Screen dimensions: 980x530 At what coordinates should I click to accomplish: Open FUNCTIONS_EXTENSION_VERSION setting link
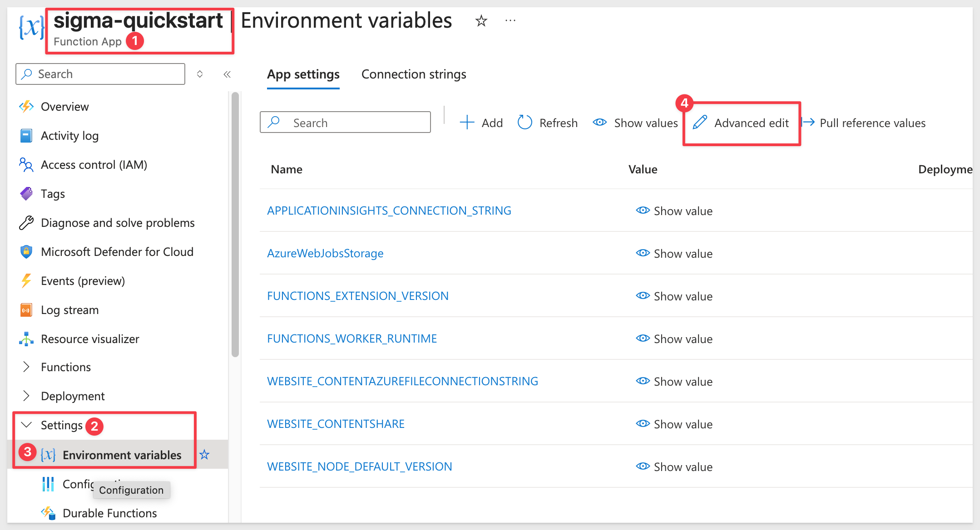358,296
